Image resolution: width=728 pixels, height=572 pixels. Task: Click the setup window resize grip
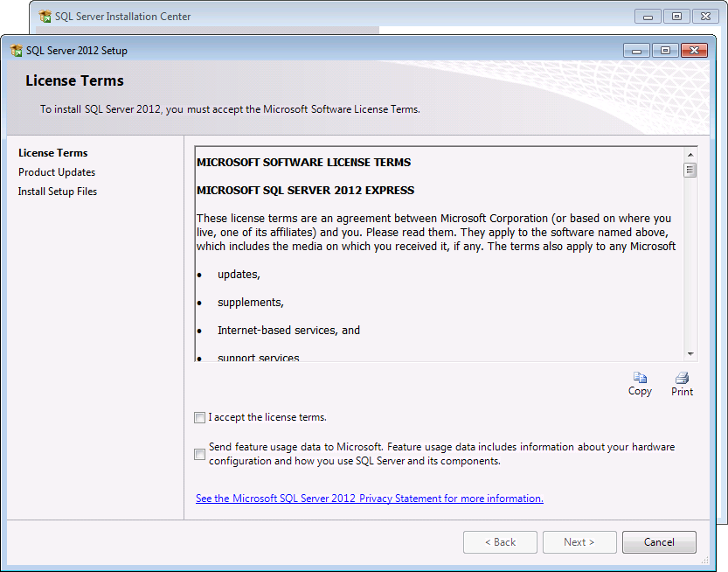coord(704,560)
